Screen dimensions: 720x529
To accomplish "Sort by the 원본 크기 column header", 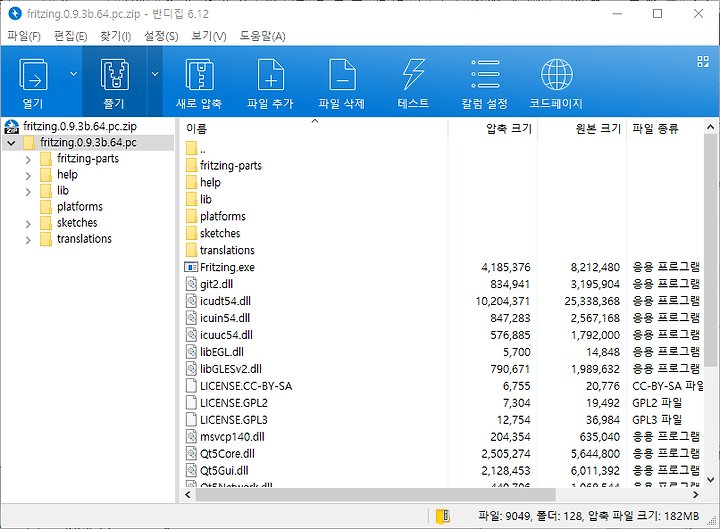I will point(582,129).
